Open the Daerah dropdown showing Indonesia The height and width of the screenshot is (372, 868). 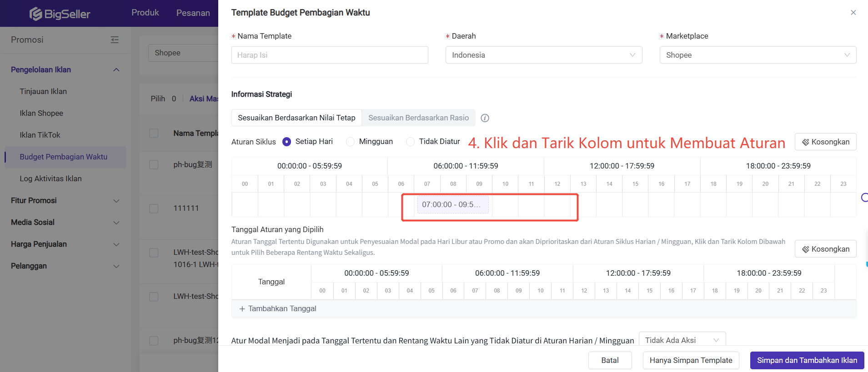click(543, 55)
